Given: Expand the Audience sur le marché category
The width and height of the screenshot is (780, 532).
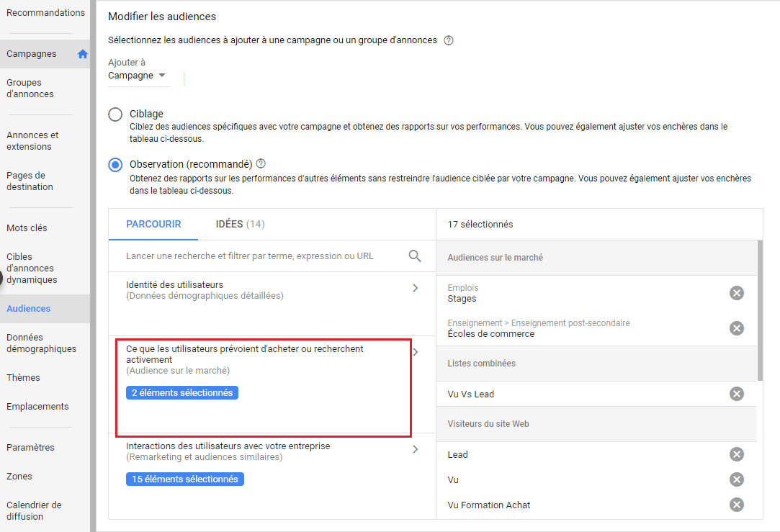Looking at the screenshot, I should click(415, 352).
